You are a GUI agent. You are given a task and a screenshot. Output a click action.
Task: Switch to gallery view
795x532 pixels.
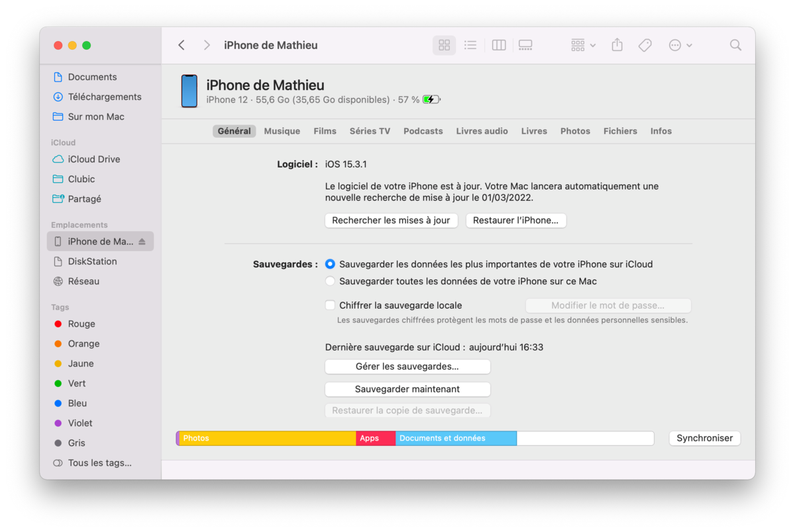point(525,45)
